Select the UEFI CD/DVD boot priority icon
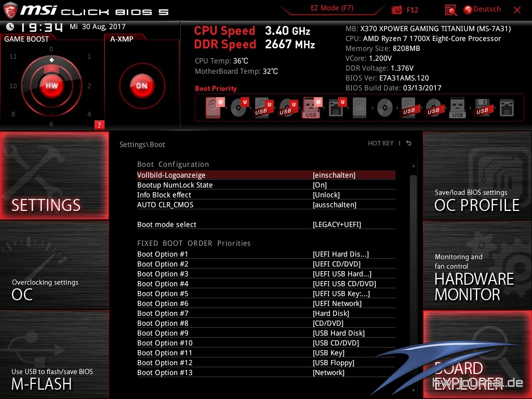This screenshot has width=532, height=399. (239, 108)
